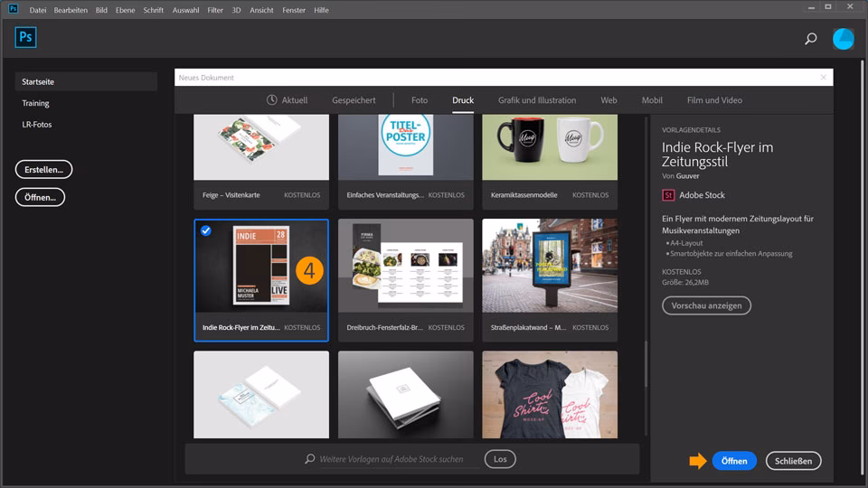Image resolution: width=868 pixels, height=488 pixels.
Task: Switch to the Film und Video tab
Action: 714,100
